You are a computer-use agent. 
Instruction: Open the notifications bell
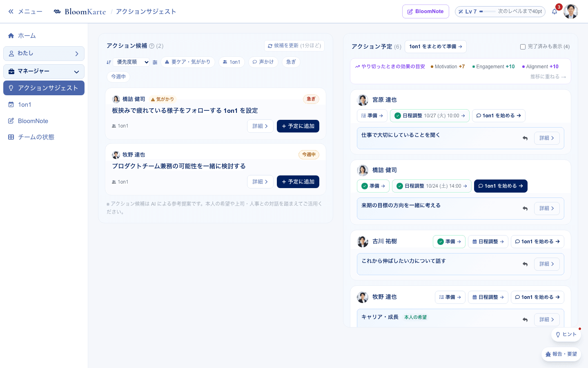point(555,11)
